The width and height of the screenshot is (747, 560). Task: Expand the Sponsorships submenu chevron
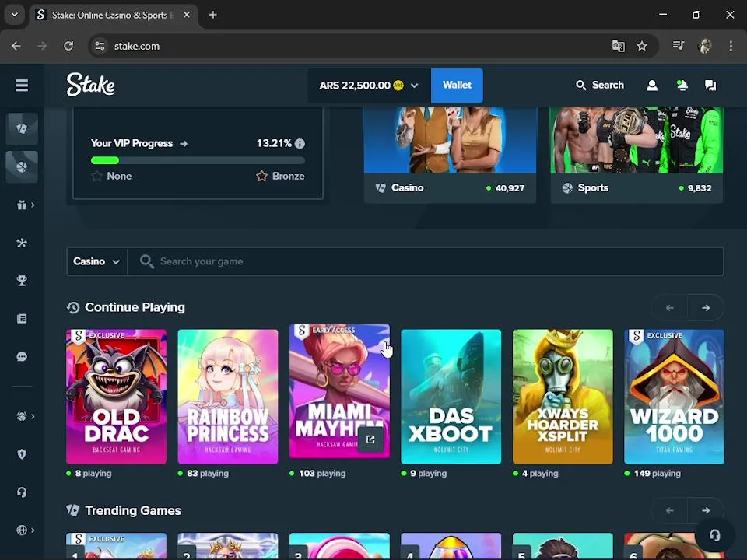coord(33,416)
